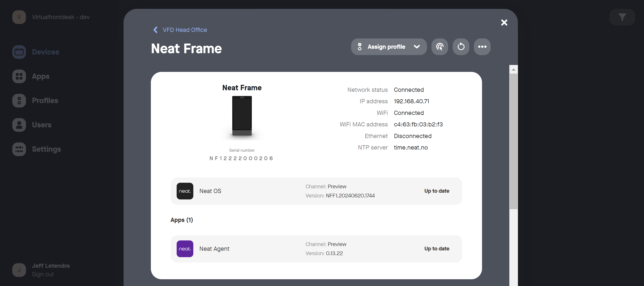Click the Neat Frame device image
Viewport: 644px width, 286px height.
[x=242, y=116]
